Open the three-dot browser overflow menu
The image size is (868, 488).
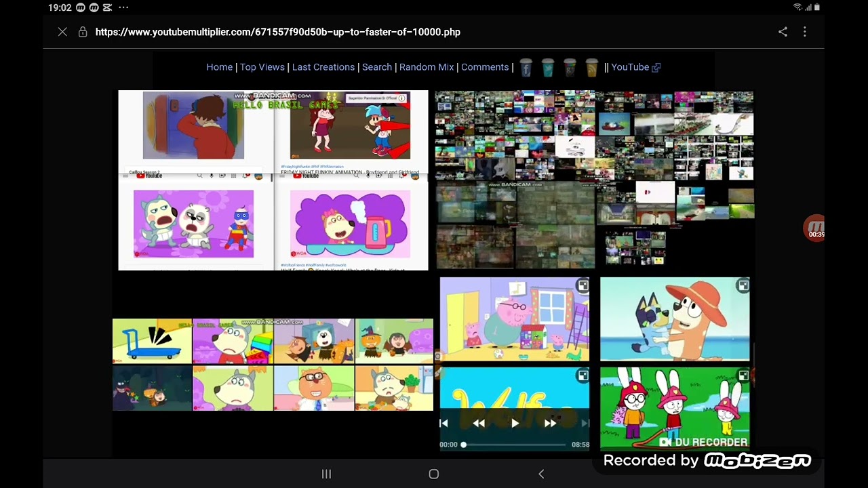[805, 32]
